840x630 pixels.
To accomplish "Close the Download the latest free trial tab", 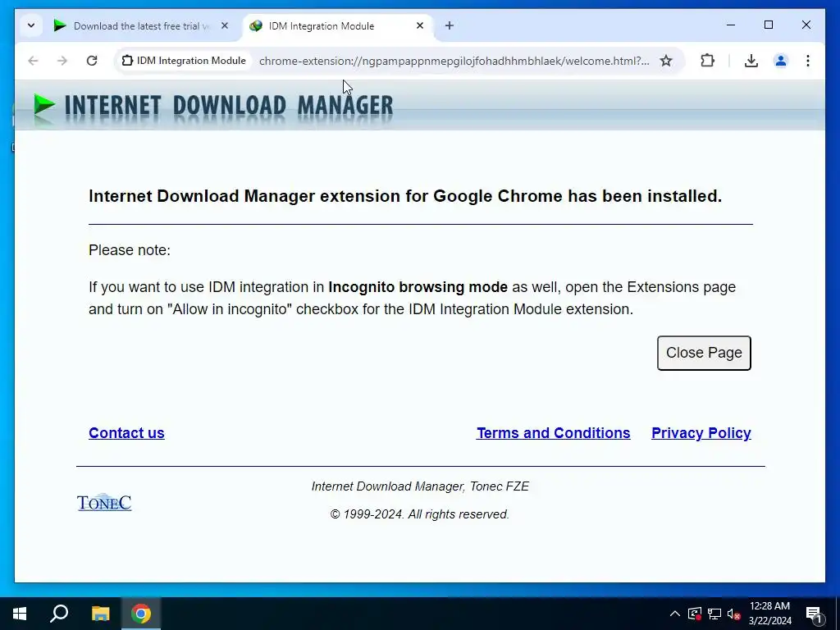I will [225, 25].
